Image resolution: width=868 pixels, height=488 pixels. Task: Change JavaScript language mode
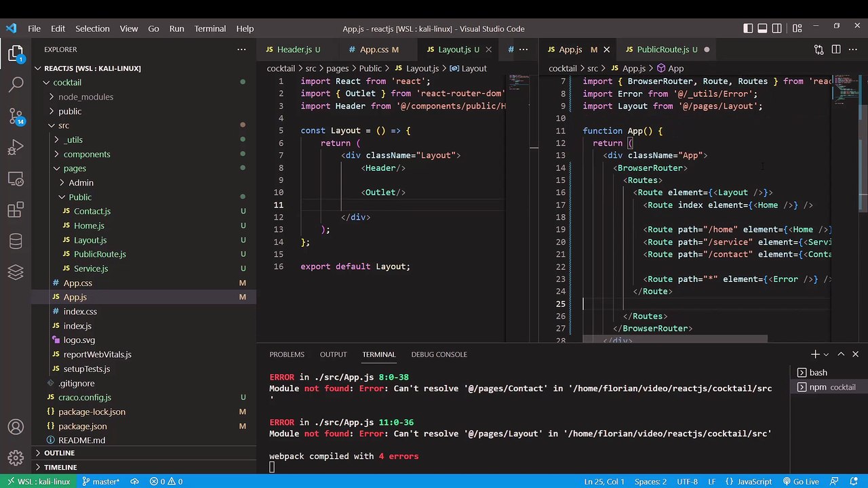[x=754, y=481]
